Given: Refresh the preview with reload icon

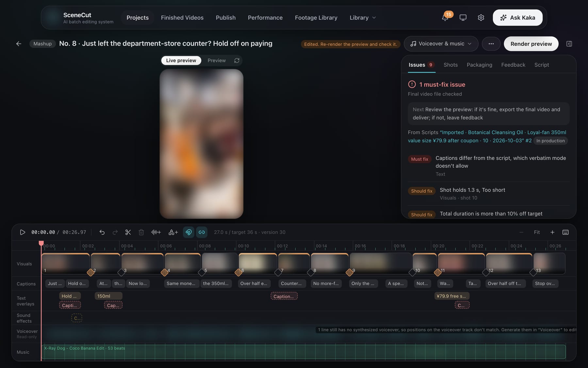Looking at the screenshot, I should pos(237,61).
